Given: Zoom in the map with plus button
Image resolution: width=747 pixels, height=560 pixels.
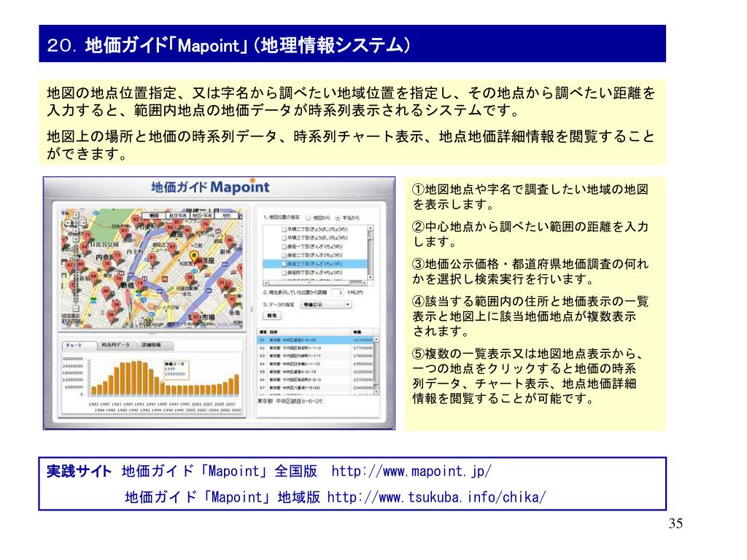Looking at the screenshot, I should 76,239.
